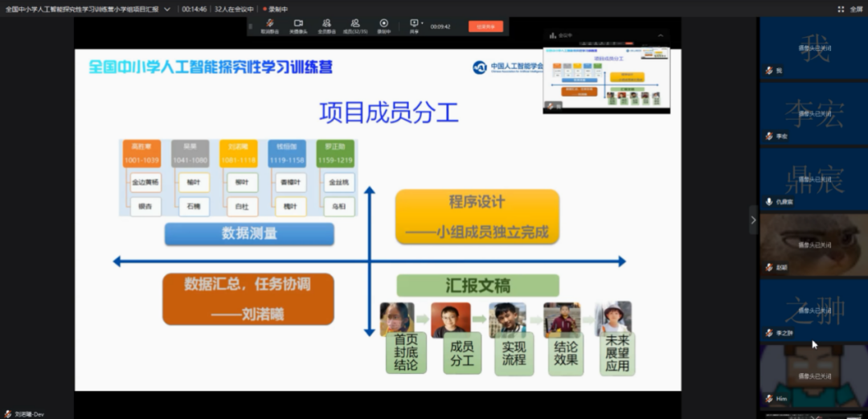This screenshot has height=419, width=868.
Task: Toggle the recording (录制中) button
Action: coord(383,25)
